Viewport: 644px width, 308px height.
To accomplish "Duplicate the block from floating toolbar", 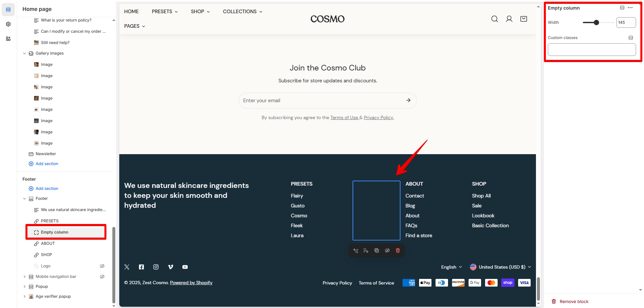I will pyautogui.click(x=377, y=250).
